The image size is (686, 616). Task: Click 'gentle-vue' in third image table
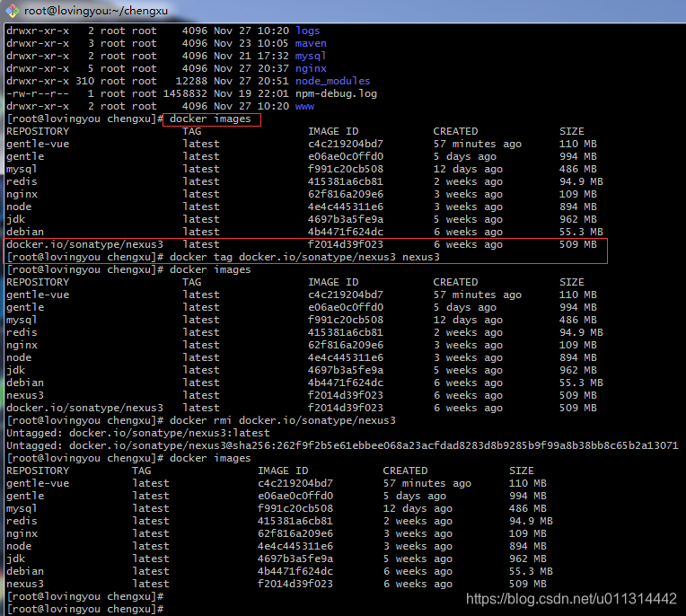(x=38, y=483)
